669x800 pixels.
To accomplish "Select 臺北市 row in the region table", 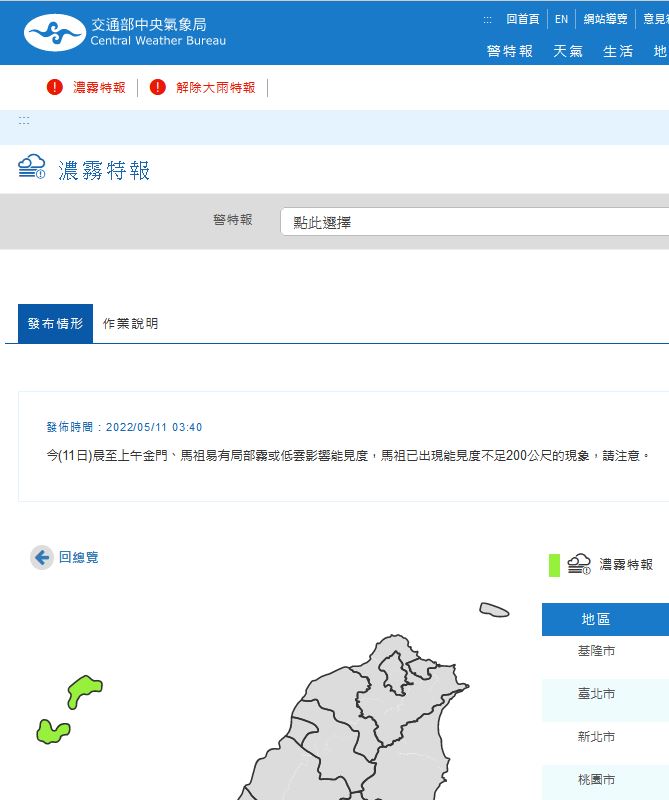I will 596,693.
